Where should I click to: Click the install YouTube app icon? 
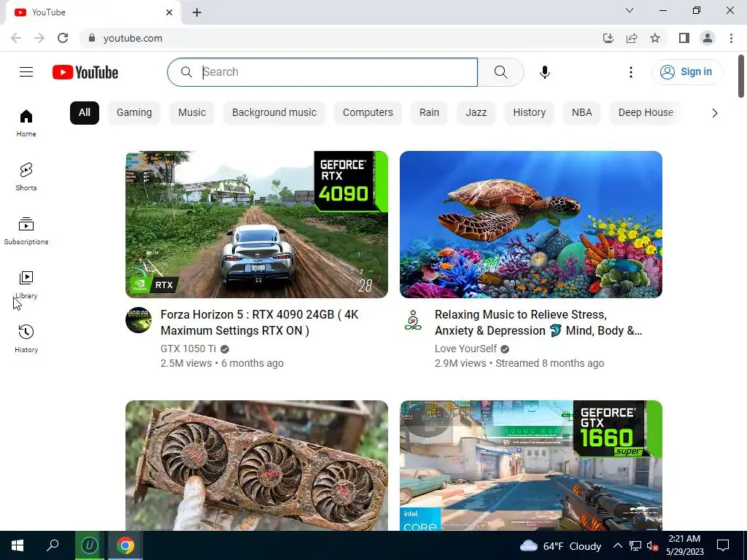608,38
